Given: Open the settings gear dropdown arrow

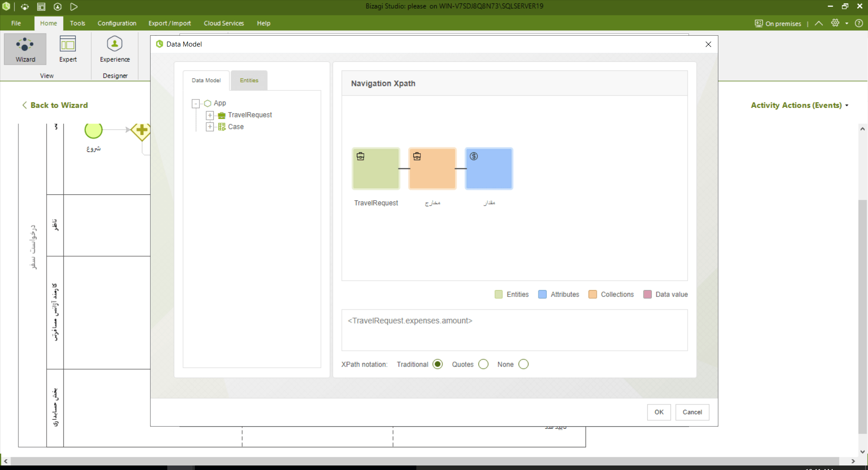Looking at the screenshot, I should [846, 23].
